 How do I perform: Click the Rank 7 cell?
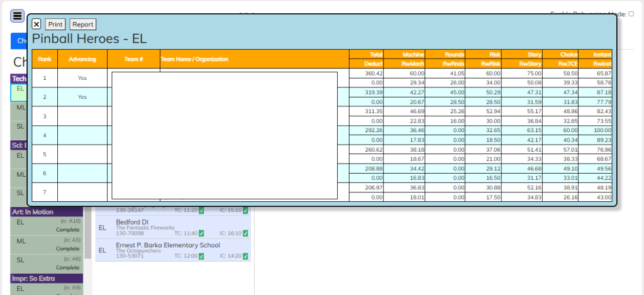point(45,192)
